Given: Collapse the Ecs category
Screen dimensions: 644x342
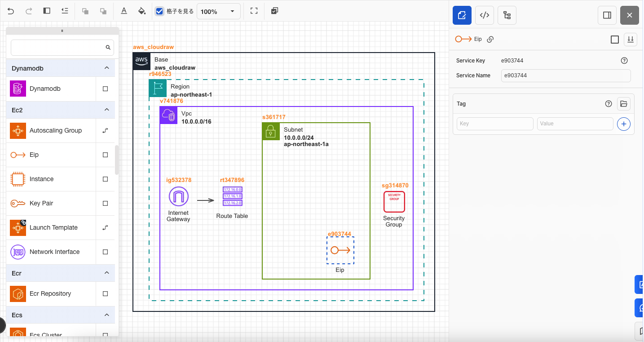Looking at the screenshot, I should pyautogui.click(x=106, y=315).
